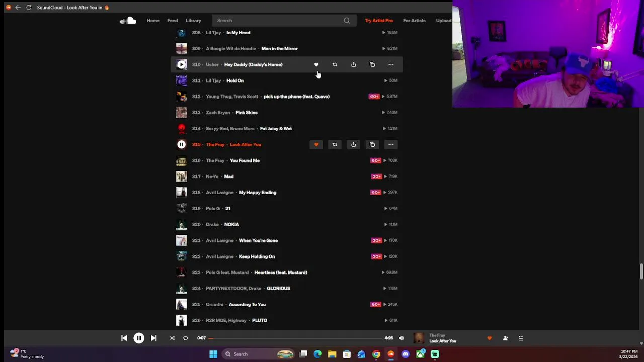Toggle like heart in player bar
Viewport: 644px width, 362px height.
[490, 338]
